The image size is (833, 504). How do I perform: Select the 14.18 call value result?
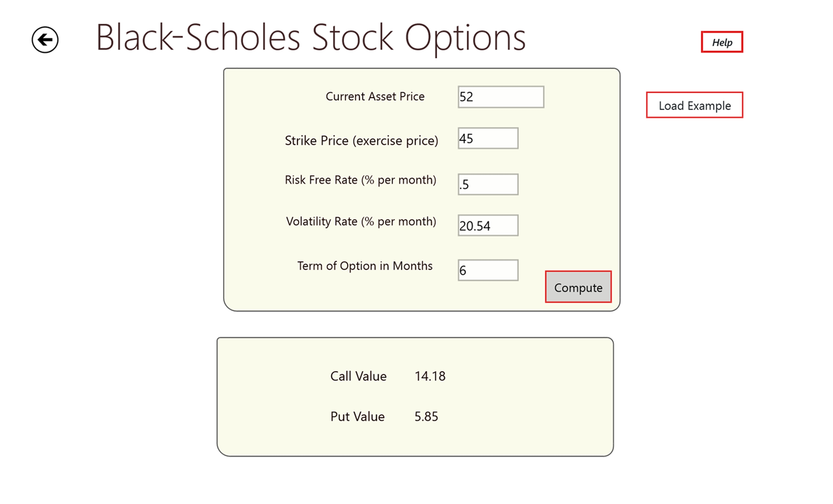click(x=430, y=376)
